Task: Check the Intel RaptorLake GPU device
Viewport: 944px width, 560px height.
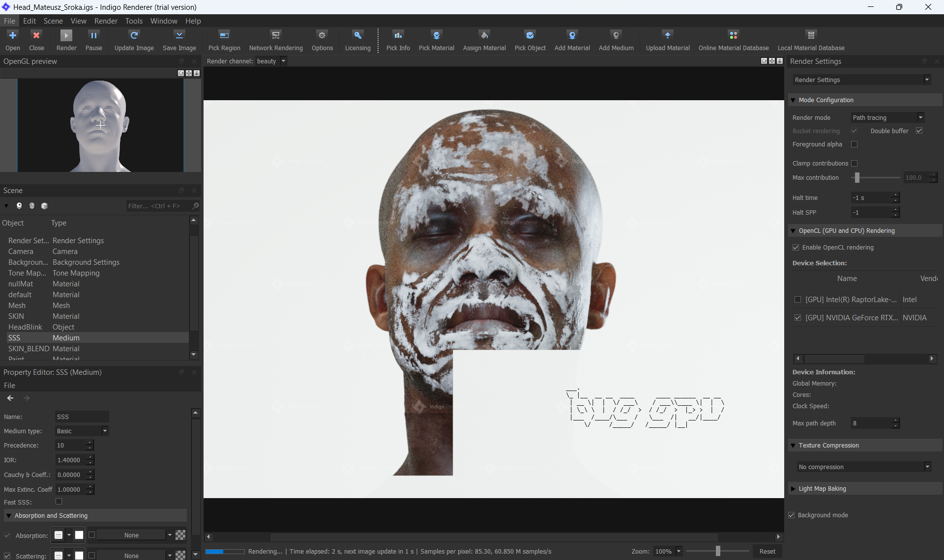Action: click(797, 300)
